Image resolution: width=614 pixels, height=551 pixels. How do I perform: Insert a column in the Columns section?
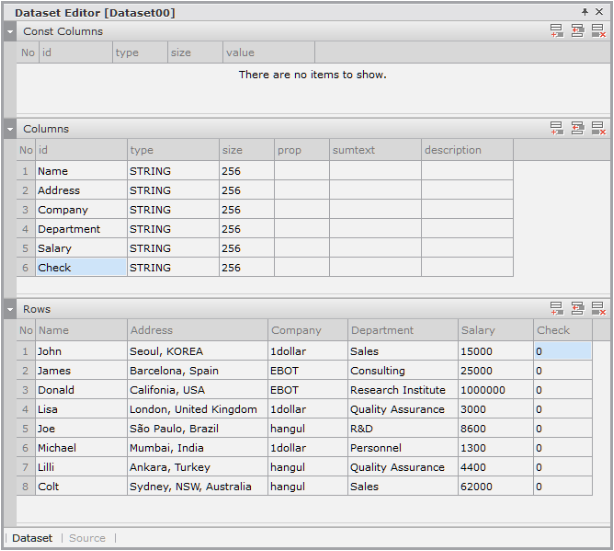[x=577, y=128]
